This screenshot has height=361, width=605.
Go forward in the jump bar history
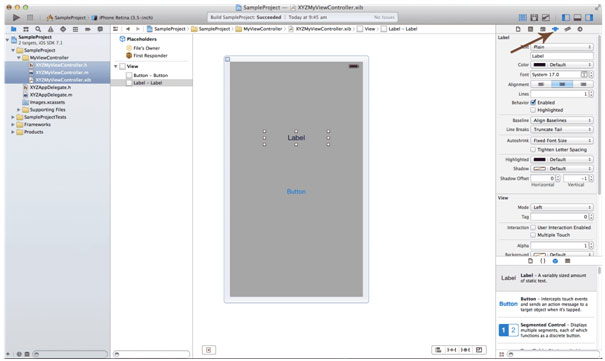138,29
